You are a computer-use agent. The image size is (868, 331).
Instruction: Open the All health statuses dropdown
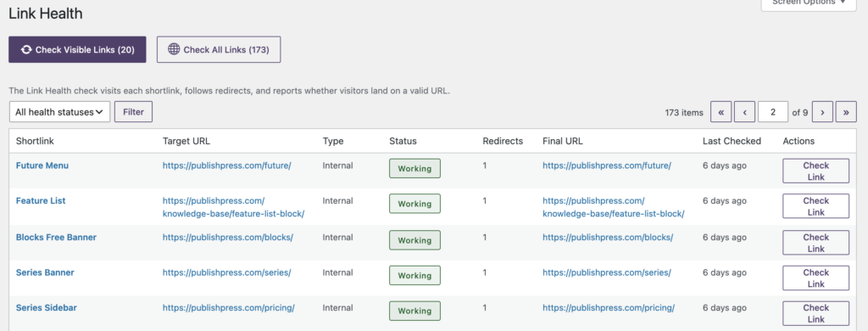pos(60,111)
